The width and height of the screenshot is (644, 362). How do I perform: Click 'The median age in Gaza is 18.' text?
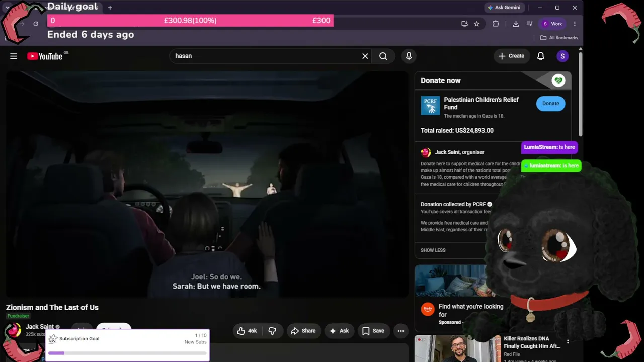click(x=474, y=116)
